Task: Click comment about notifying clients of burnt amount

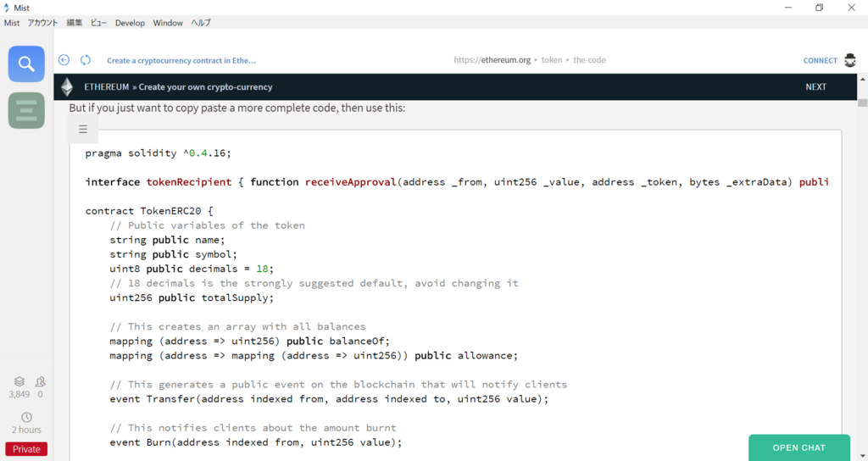Action: (253, 428)
